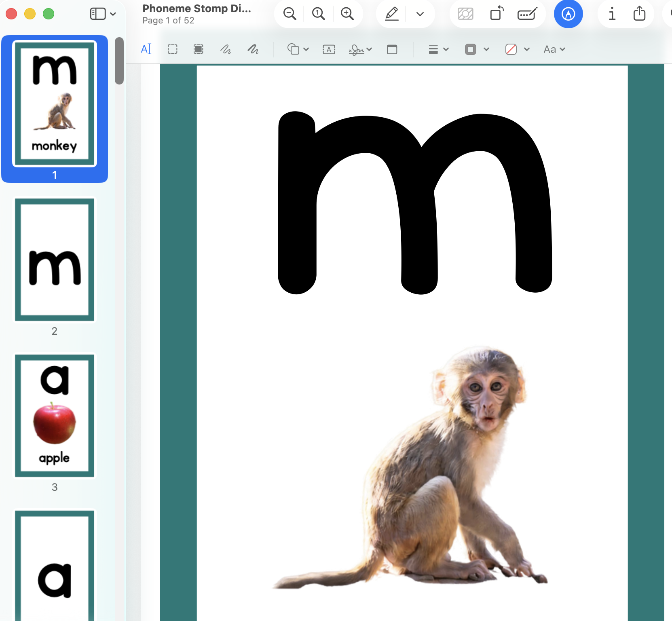Screen dimensions: 672x621
Task: Click the Actual Size magnifier icon
Action: click(318, 14)
